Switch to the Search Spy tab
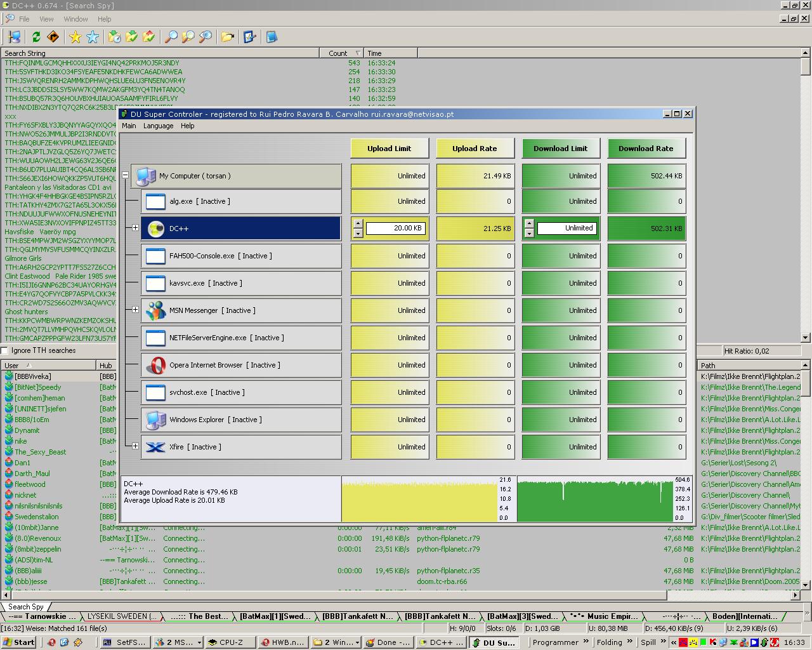This screenshot has height=650, width=812. (x=26, y=607)
